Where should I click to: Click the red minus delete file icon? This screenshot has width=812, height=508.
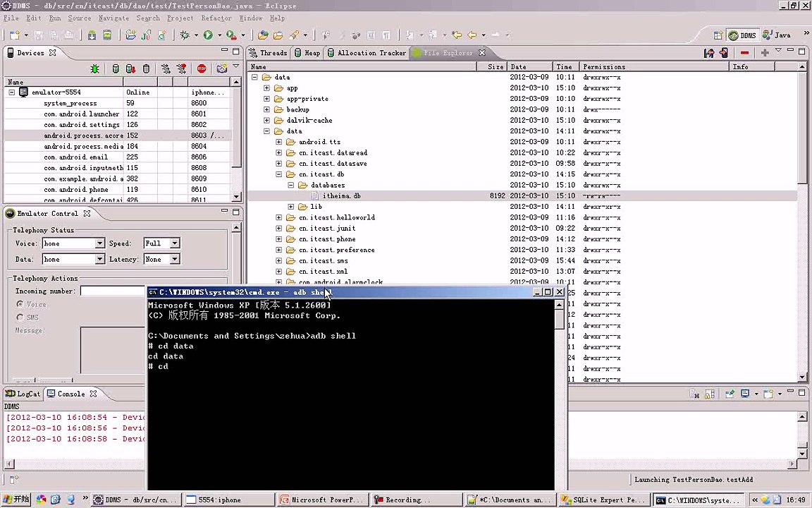pos(744,53)
